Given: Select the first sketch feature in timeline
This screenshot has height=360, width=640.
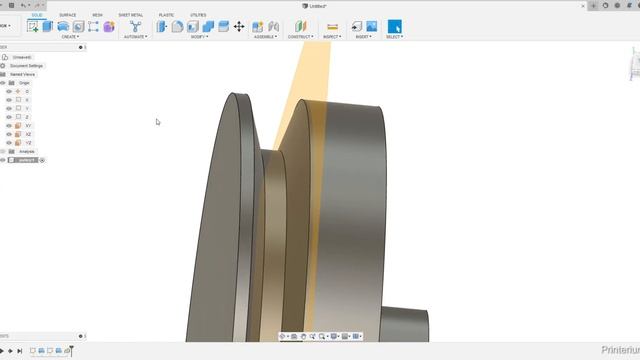Looking at the screenshot, I should (33, 351).
